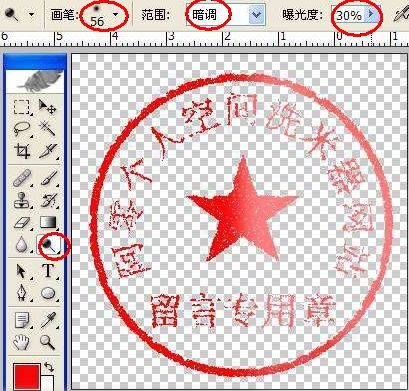The height and width of the screenshot is (391, 409).
Task: Select the Notes tool
Action: (22, 320)
